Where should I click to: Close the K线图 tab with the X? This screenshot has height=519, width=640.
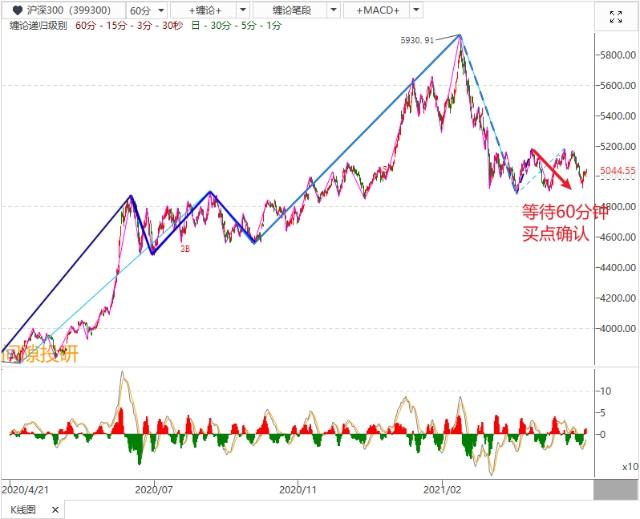point(56,510)
